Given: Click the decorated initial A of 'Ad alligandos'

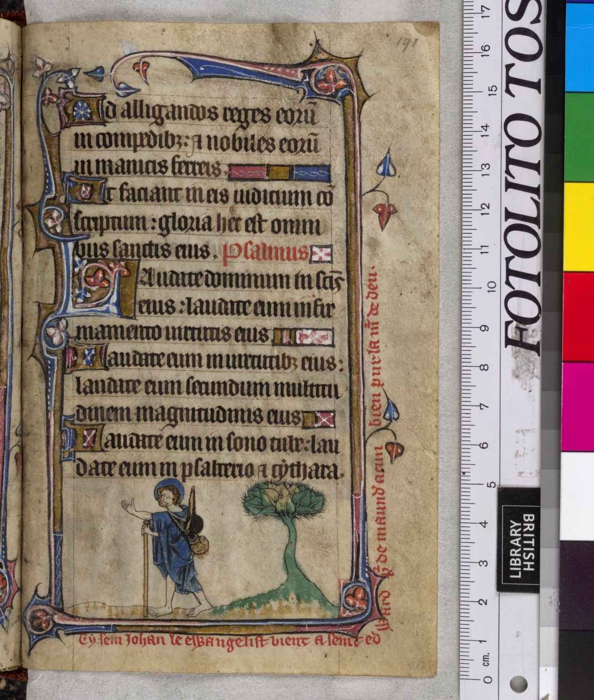Looking at the screenshot, I should (83, 111).
